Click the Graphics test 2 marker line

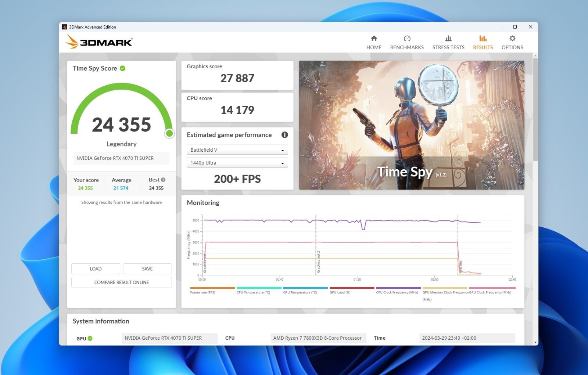(316, 245)
